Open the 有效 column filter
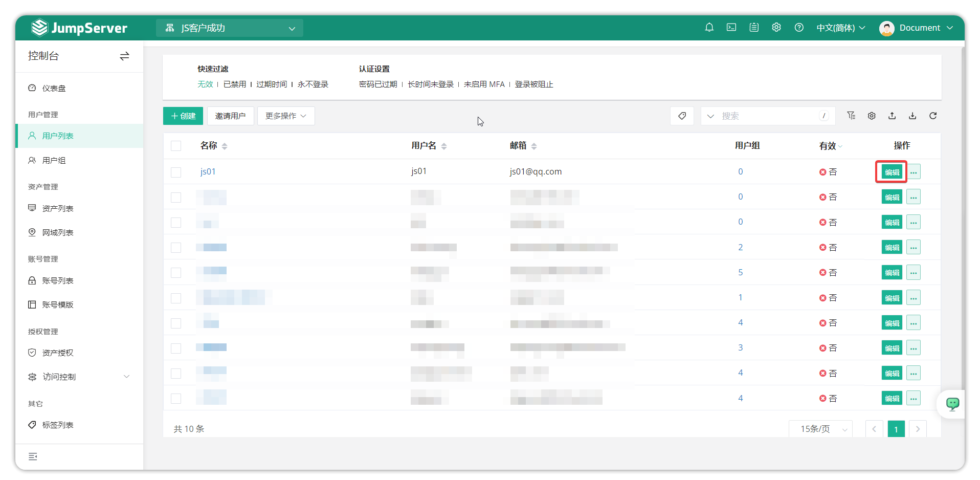Viewport: 980px width, 480px height. point(840,146)
